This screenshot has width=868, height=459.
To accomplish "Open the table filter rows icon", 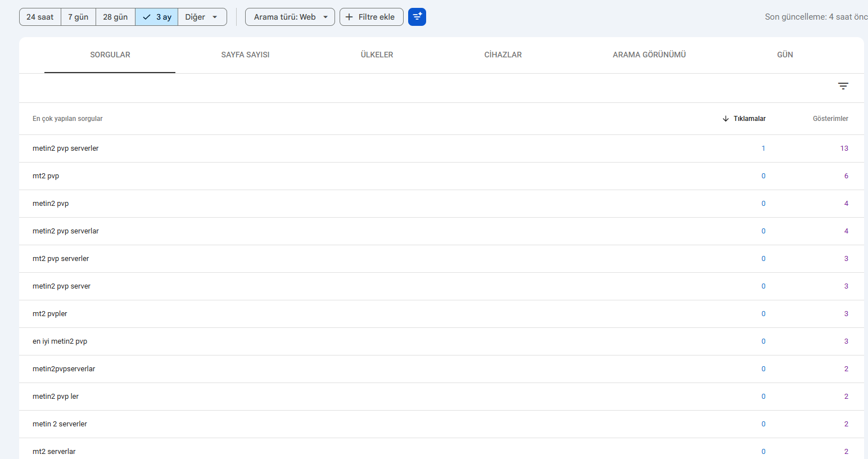I will coord(843,86).
